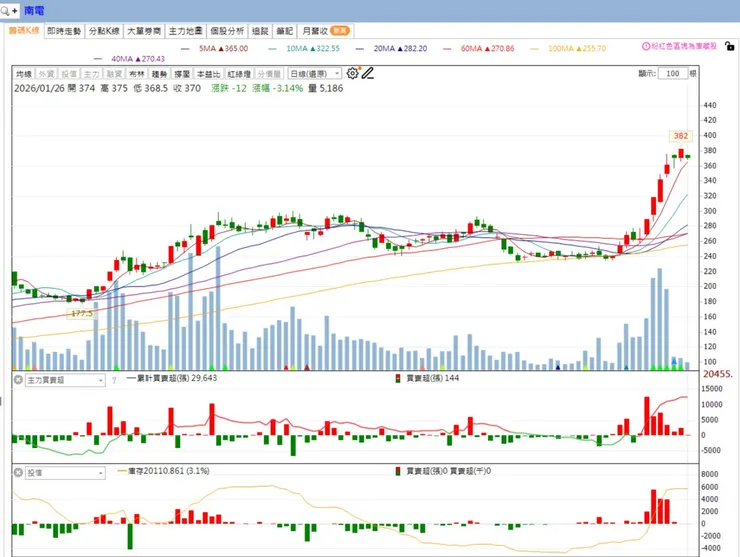This screenshot has height=557, width=740.
Task: Click the 20MA line color swatch
Action: pyautogui.click(x=360, y=49)
